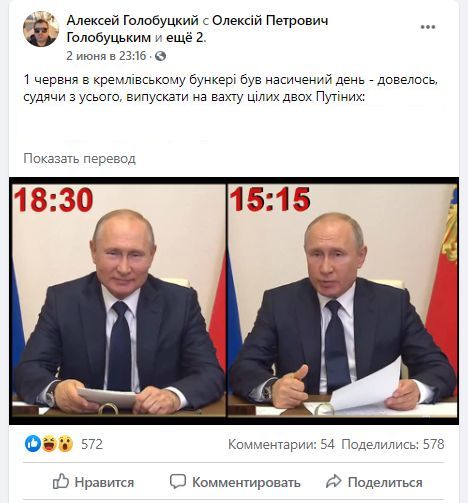This screenshot has height=503, width=468.
Task: Click the wow emoji reaction icon
Action: click(65, 444)
